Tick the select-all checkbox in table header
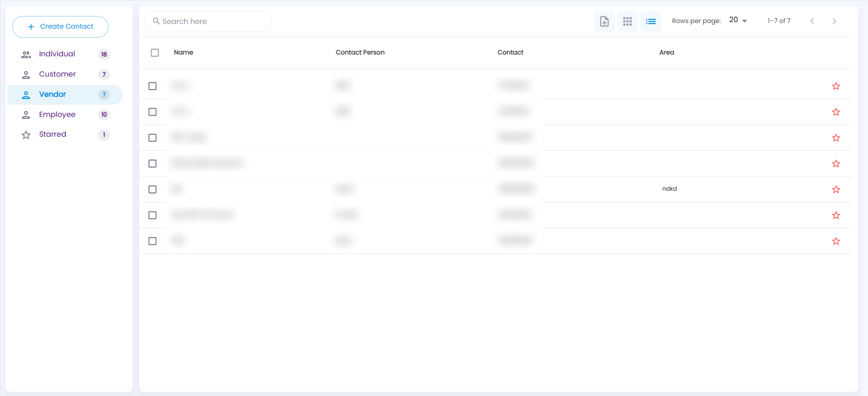 coord(155,53)
